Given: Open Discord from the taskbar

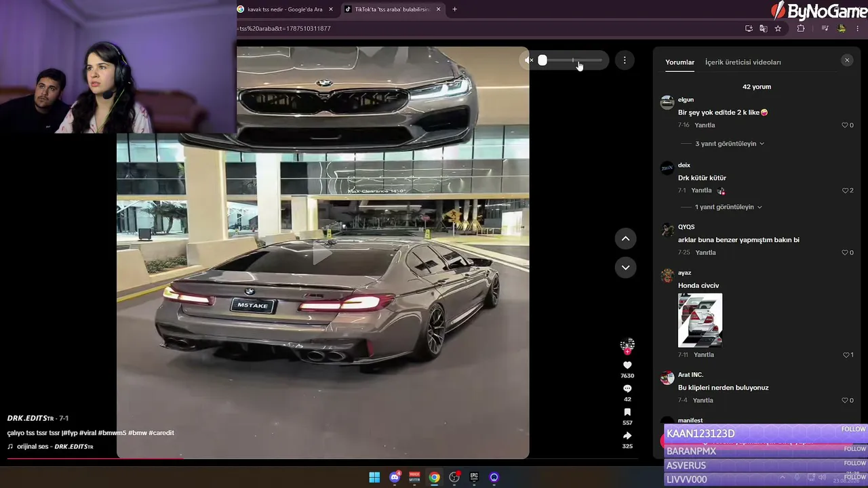Looking at the screenshot, I should coord(395,477).
